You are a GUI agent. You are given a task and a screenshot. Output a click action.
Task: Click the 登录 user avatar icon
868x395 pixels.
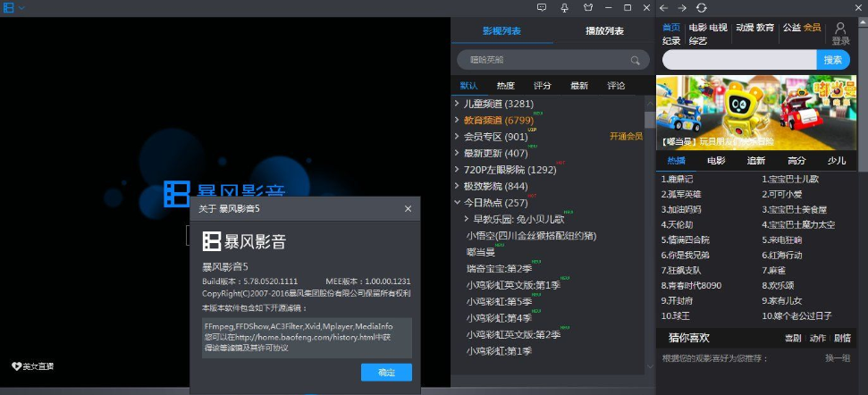(x=840, y=29)
